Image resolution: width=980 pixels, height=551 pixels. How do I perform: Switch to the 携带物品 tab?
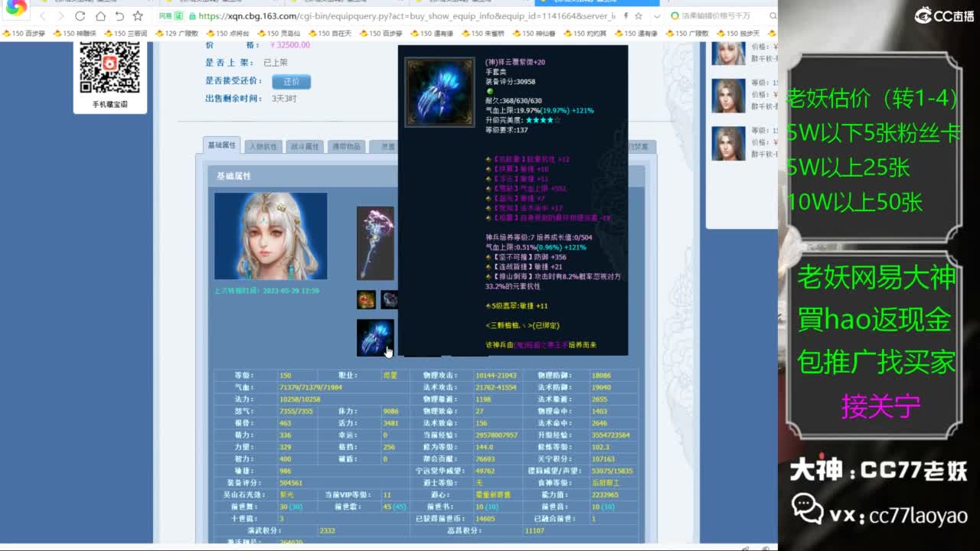tap(345, 146)
